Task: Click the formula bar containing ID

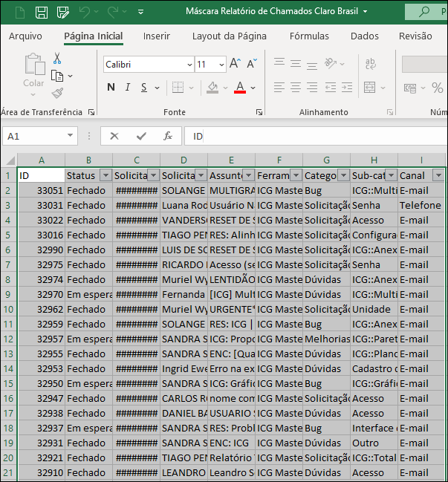Action: click(316, 136)
